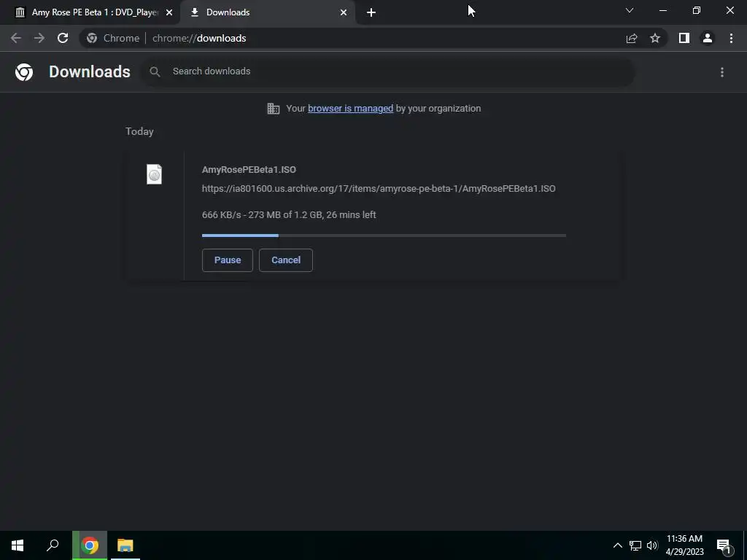Open the notification center icon

tap(724, 546)
